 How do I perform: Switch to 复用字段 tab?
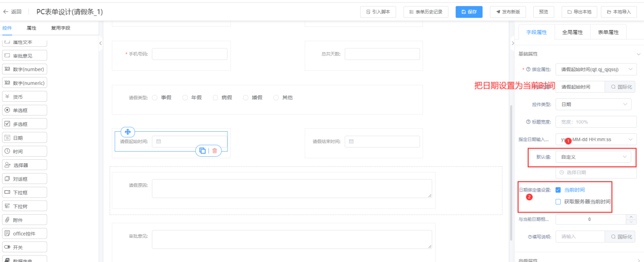click(61, 28)
